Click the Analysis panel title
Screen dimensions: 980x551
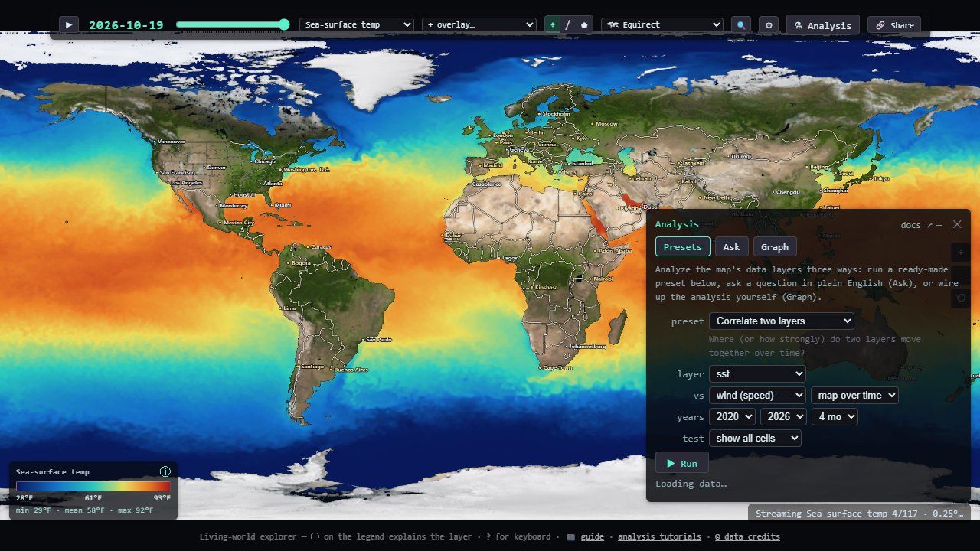(x=677, y=224)
